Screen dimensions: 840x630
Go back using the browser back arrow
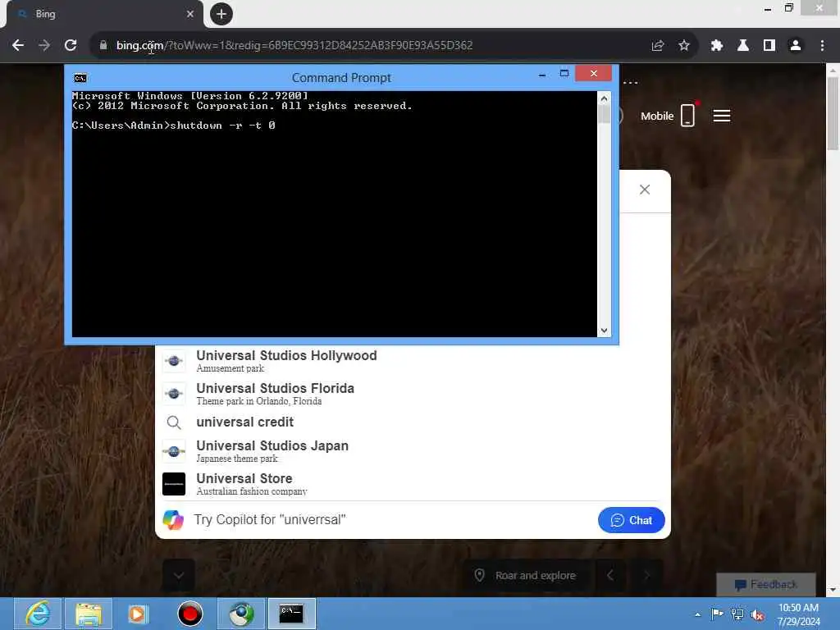tap(18, 46)
